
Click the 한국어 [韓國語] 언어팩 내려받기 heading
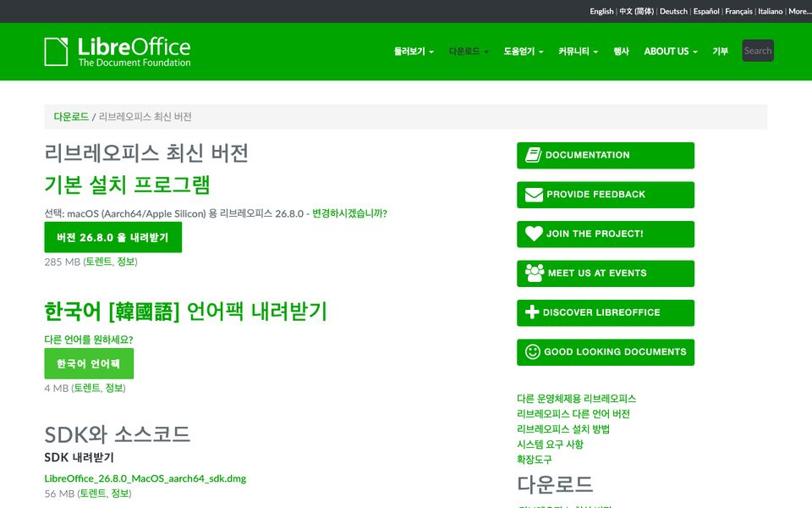[x=186, y=311]
